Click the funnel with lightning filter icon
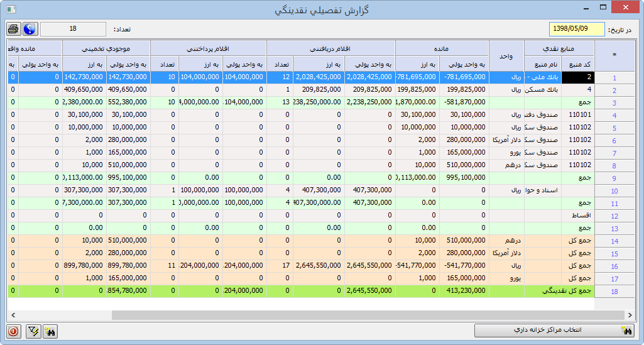This screenshot has width=644, height=345. pyautogui.click(x=34, y=331)
